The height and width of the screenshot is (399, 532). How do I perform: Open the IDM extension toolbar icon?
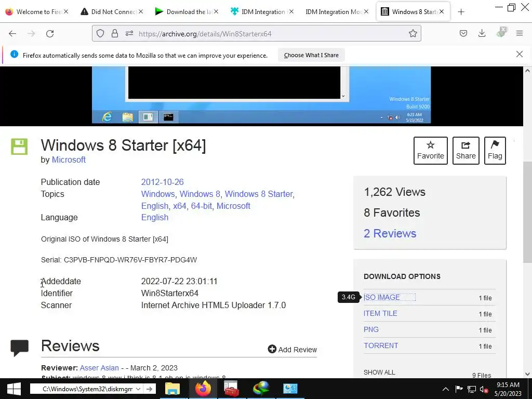[x=501, y=33]
